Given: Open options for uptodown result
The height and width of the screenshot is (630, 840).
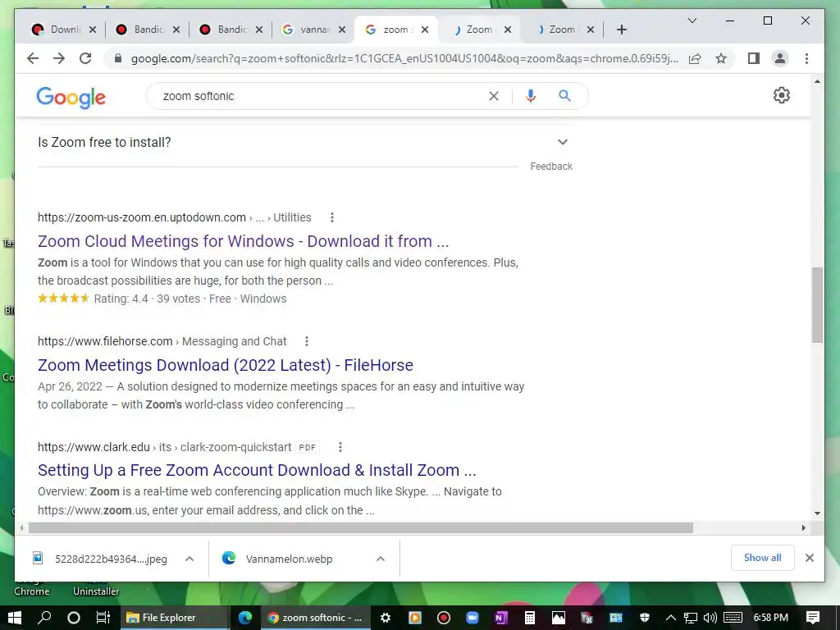Looking at the screenshot, I should click(332, 217).
